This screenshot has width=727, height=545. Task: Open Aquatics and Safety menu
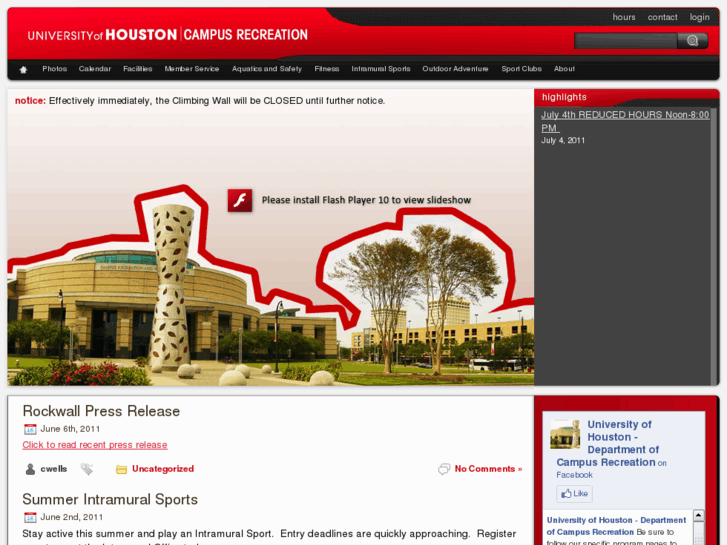tap(267, 69)
